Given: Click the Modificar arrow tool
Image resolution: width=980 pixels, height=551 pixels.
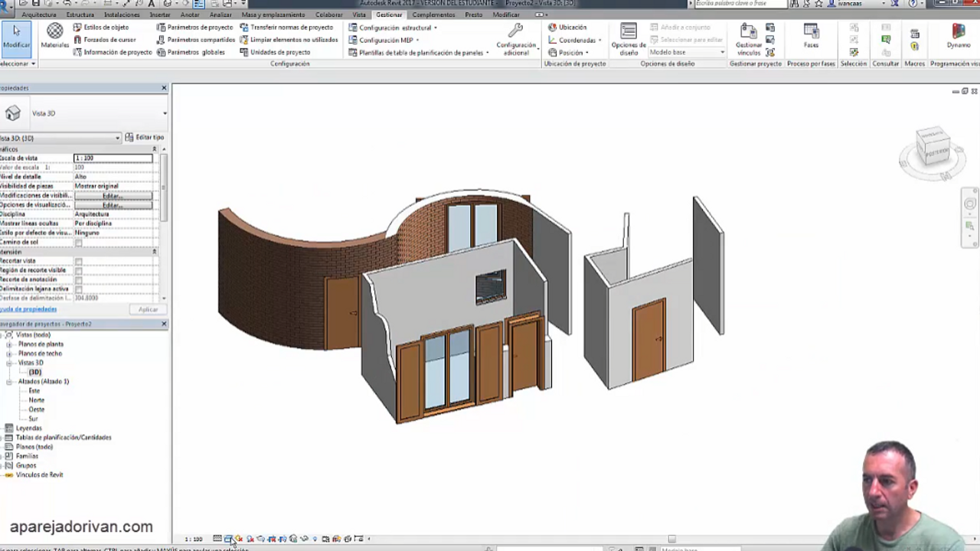Looking at the screenshot, I should click(16, 35).
